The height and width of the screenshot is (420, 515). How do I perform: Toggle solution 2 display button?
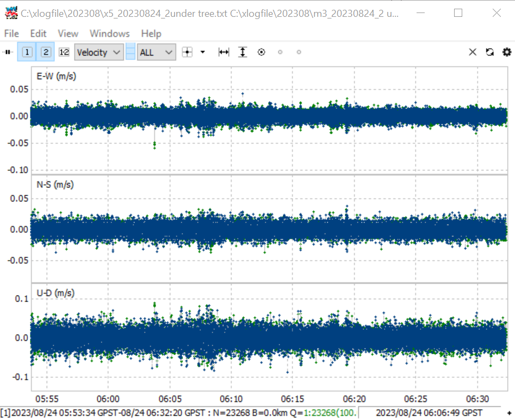46,52
